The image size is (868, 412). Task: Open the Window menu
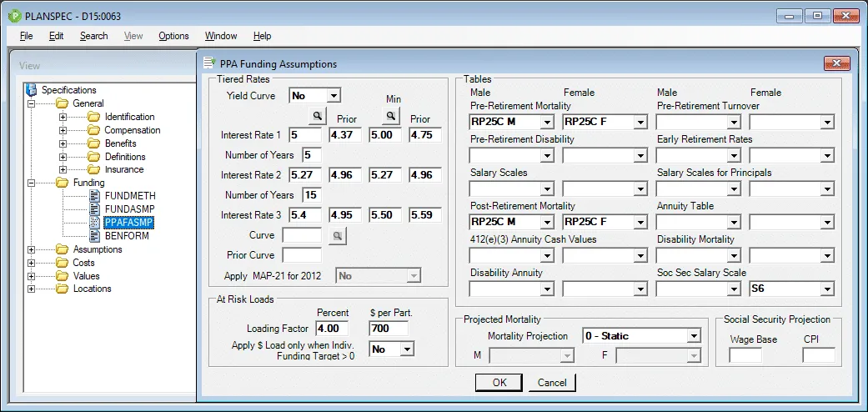click(221, 36)
